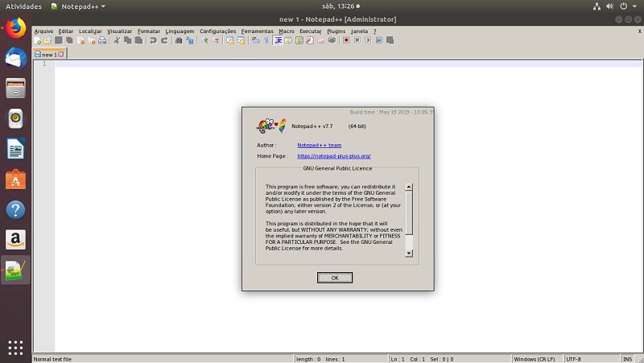Open the notepad-plus-plus.org home page link
This screenshot has height=363, width=644.
point(334,156)
